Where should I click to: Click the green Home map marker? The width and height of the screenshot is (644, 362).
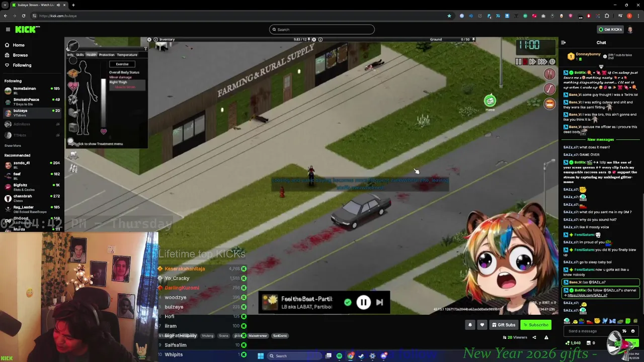[490, 101]
